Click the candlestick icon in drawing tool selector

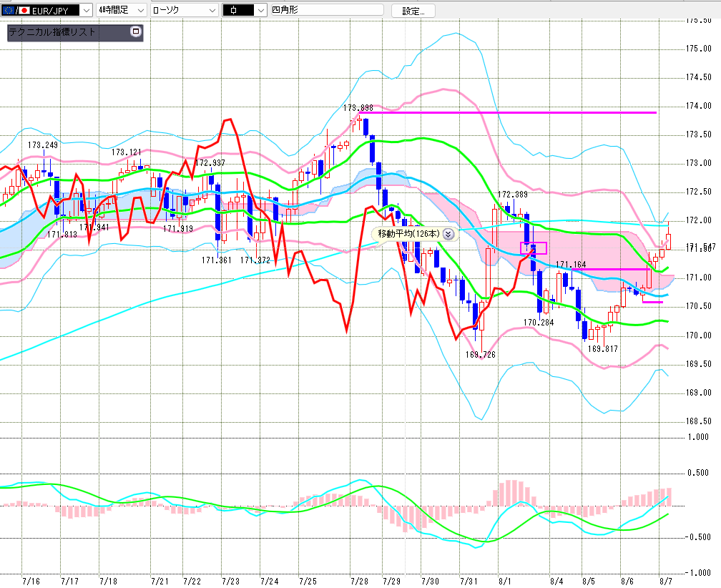pyautogui.click(x=234, y=10)
